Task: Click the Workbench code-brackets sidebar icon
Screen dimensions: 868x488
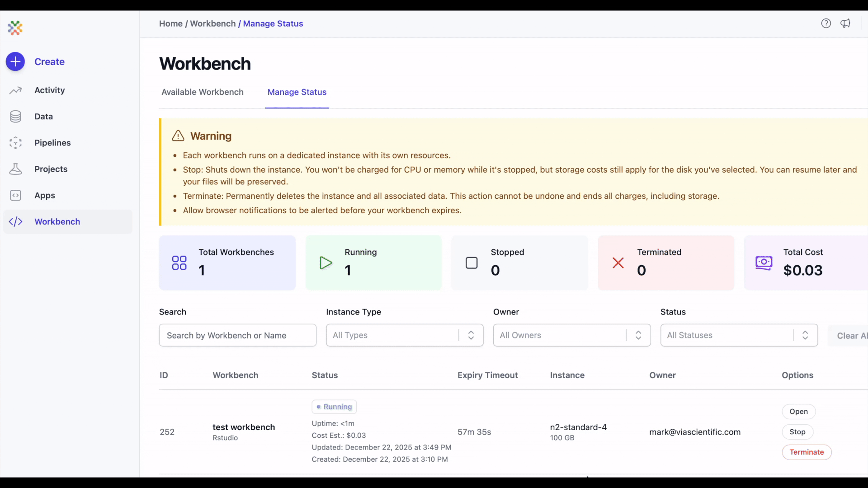Action: [15, 222]
